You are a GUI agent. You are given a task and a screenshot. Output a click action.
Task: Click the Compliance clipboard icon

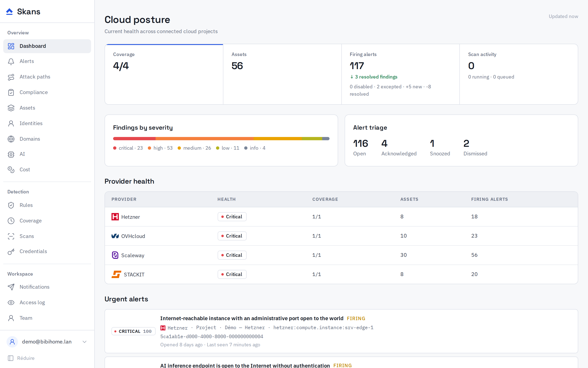(x=11, y=92)
